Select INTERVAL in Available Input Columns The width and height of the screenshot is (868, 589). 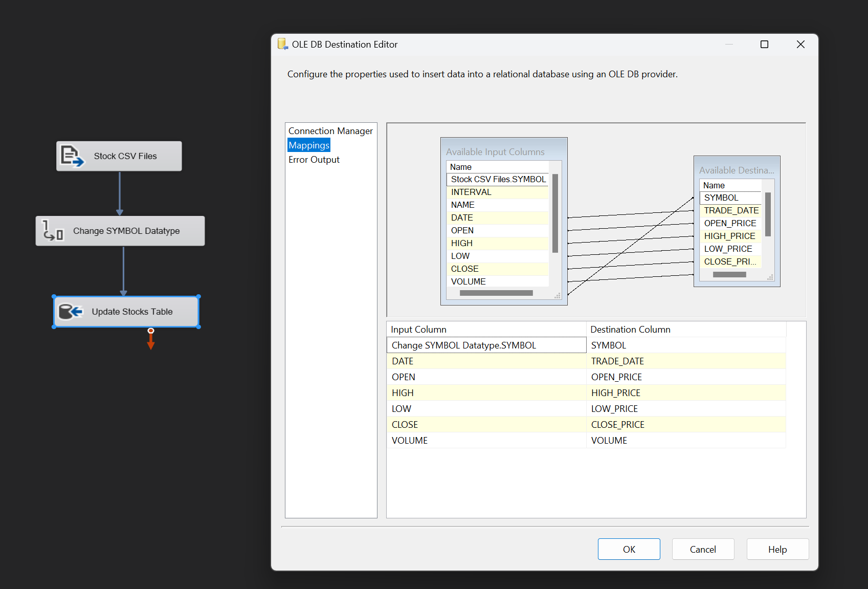coord(471,192)
